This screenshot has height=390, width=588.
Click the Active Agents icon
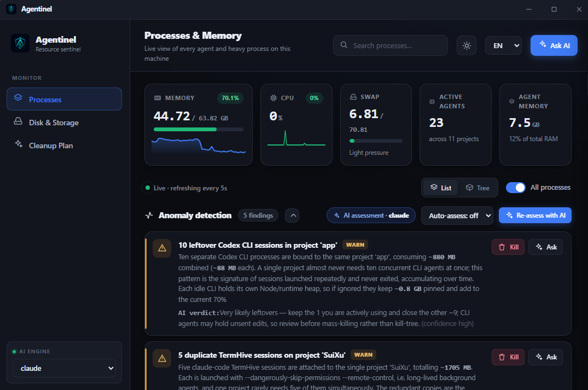click(432, 102)
